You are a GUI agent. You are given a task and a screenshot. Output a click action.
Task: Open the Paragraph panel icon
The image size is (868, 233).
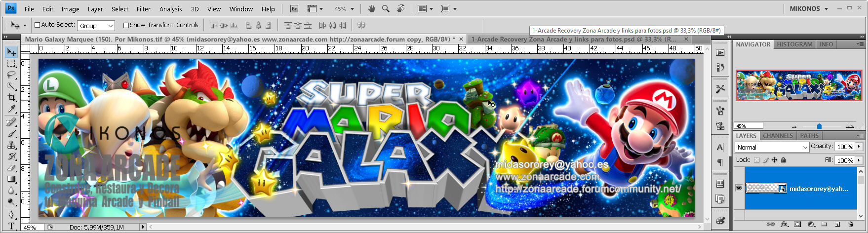(x=720, y=162)
